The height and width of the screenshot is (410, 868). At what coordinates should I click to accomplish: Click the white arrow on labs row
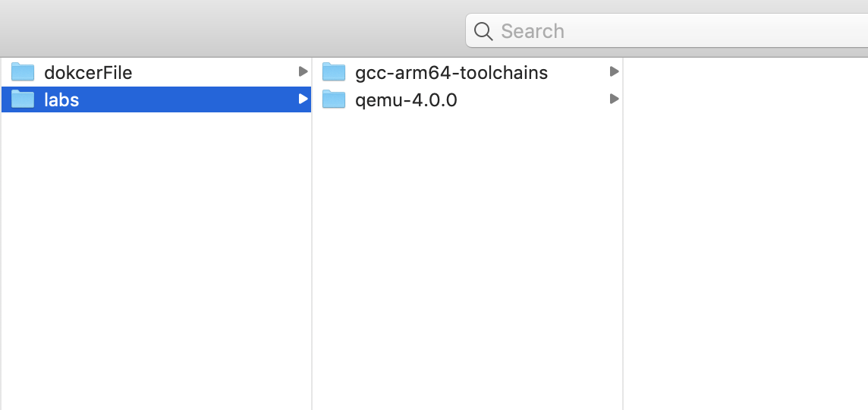pos(303,99)
